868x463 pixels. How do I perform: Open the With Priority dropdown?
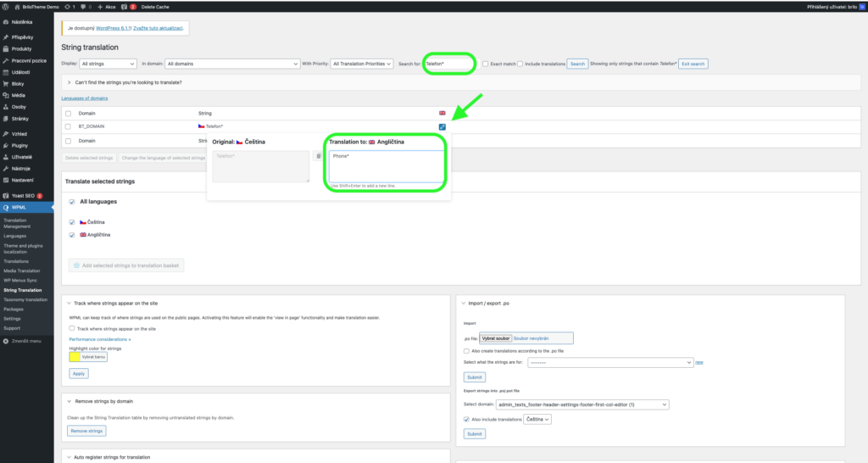point(362,64)
